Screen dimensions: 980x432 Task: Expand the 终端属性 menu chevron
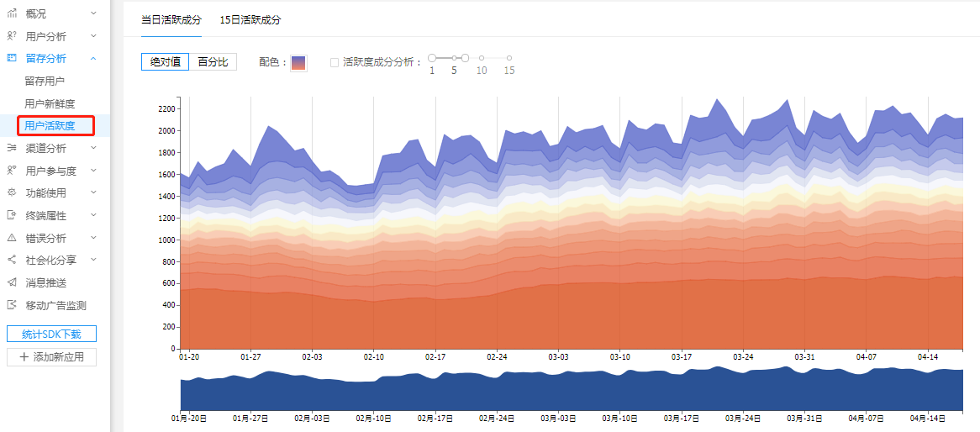coord(93,215)
